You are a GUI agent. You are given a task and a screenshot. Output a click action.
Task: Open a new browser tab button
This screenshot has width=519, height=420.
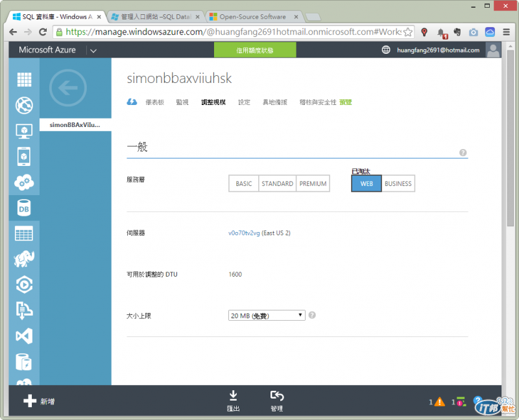(x=313, y=17)
